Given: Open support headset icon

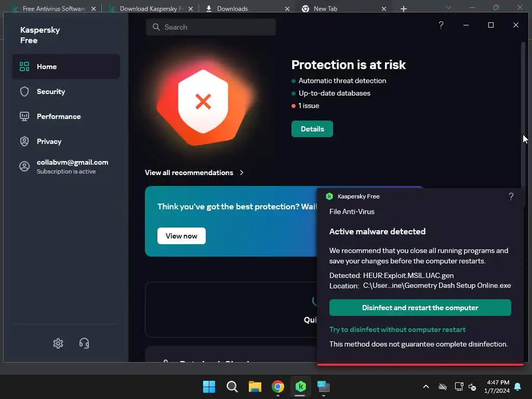Looking at the screenshot, I should tap(84, 343).
